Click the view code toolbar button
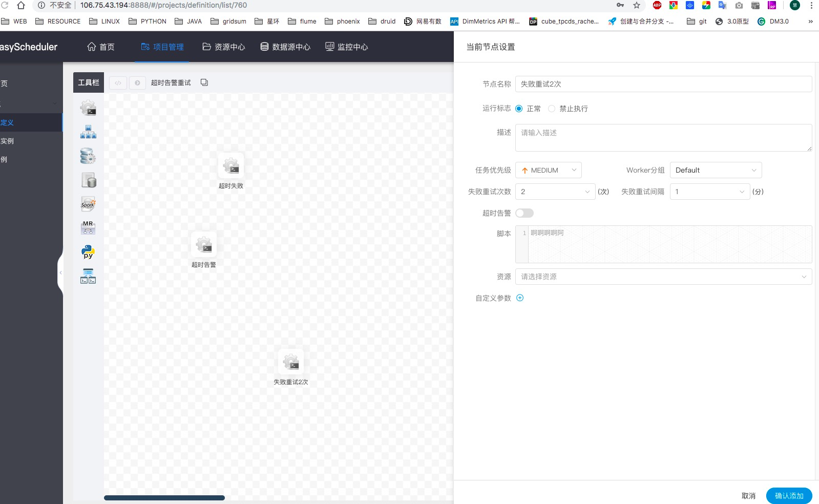Viewport: 819px width, 504px height. 118,82
